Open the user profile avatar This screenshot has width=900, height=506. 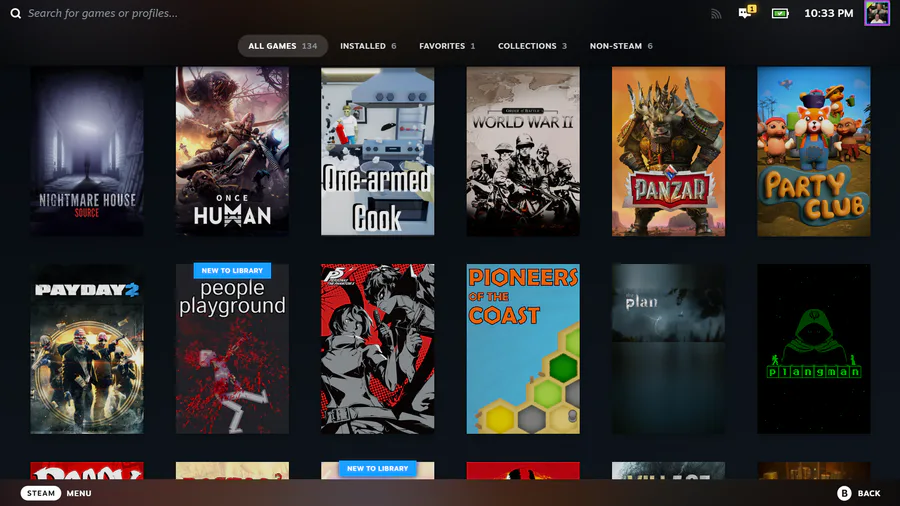(877, 13)
